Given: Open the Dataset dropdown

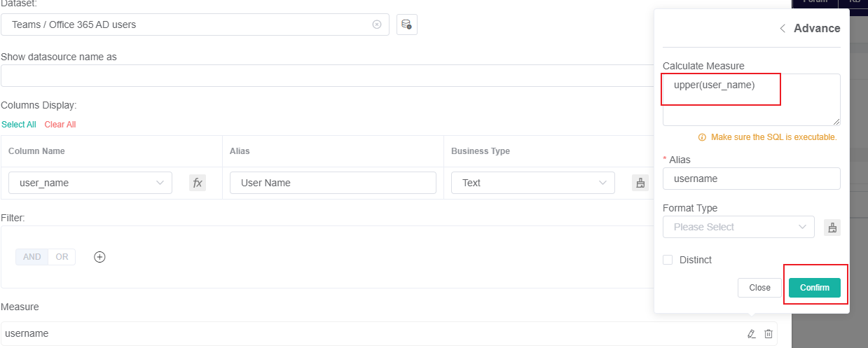Looking at the screenshot, I should pyautogui.click(x=189, y=25).
